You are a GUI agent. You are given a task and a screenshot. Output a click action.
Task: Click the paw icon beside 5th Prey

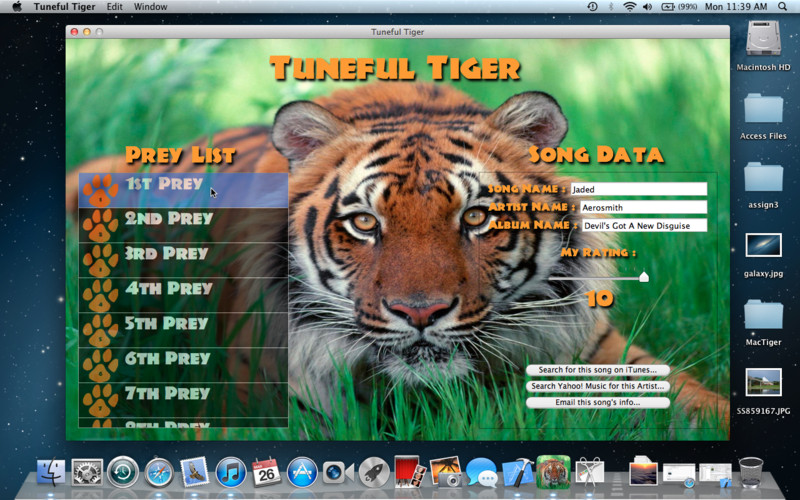[100, 330]
